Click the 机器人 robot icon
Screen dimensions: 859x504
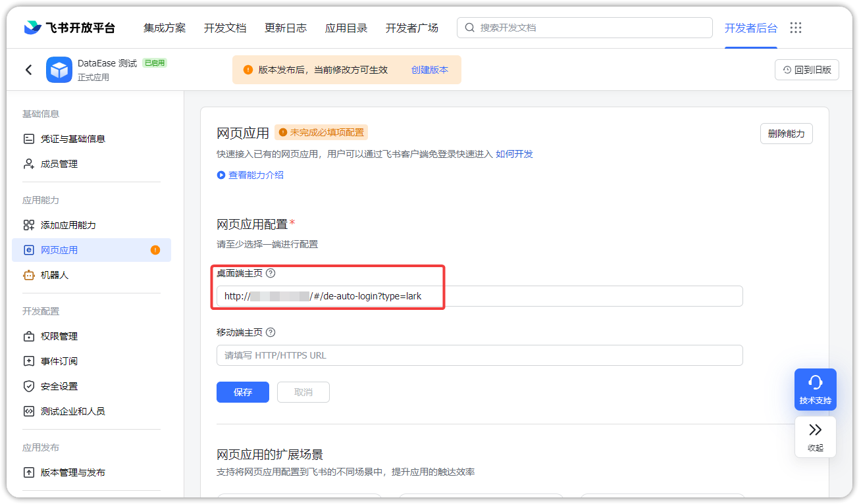[x=29, y=275]
